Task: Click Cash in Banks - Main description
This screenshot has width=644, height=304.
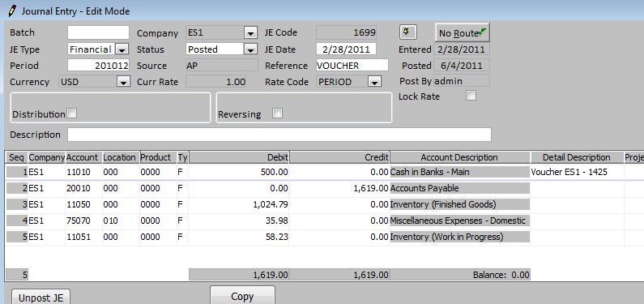Action: 459,172
